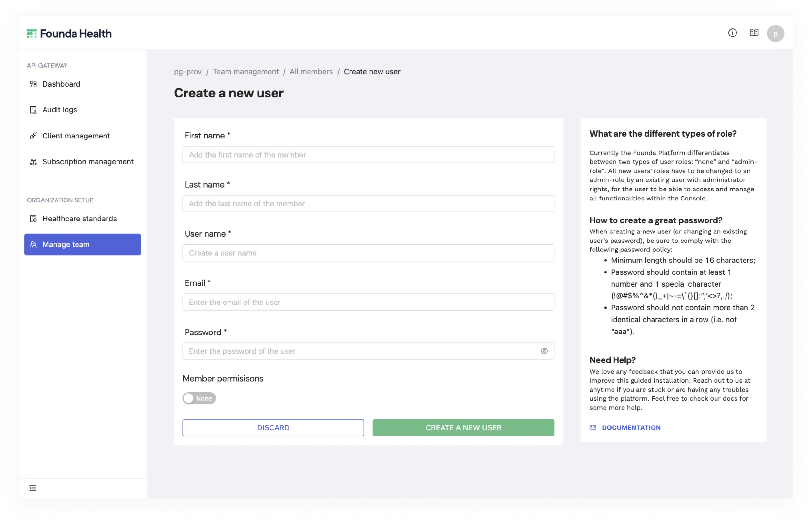This screenshot has height=523, width=812.
Task: Show password with the eye icon
Action: (x=544, y=351)
